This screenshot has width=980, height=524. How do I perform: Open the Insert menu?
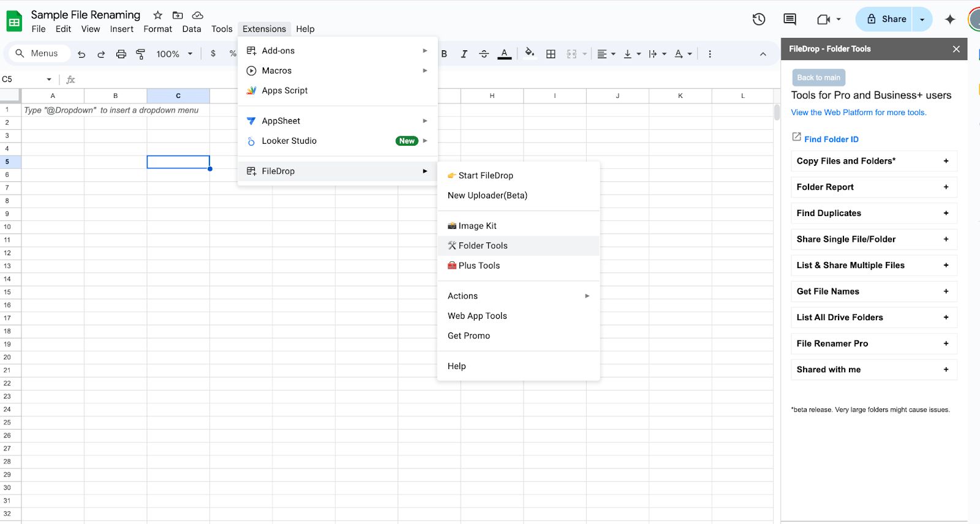(x=122, y=29)
